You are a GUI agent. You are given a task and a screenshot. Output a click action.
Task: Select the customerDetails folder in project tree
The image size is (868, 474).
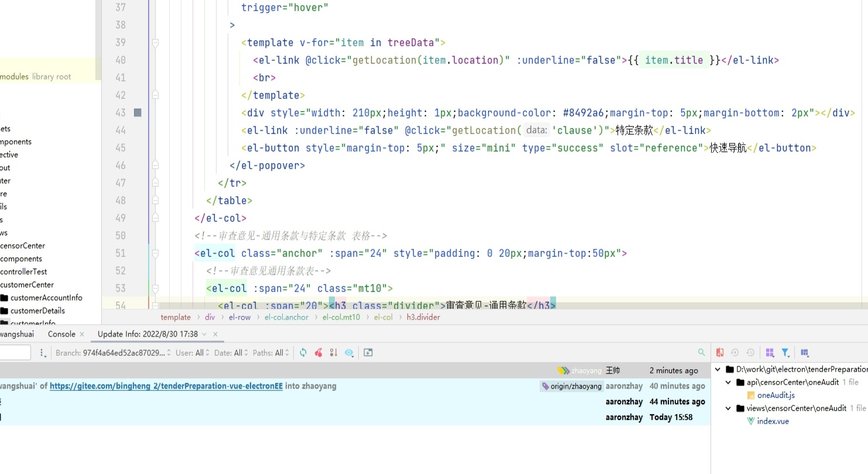[37, 311]
